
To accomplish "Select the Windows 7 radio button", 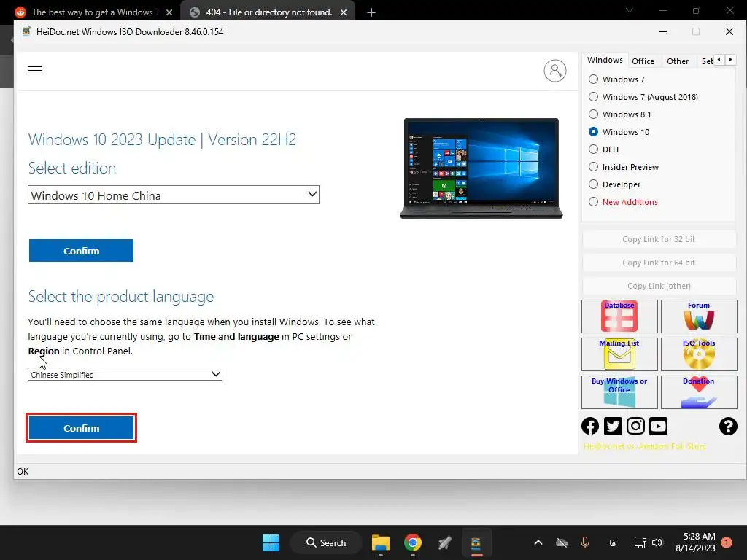I will pos(593,79).
